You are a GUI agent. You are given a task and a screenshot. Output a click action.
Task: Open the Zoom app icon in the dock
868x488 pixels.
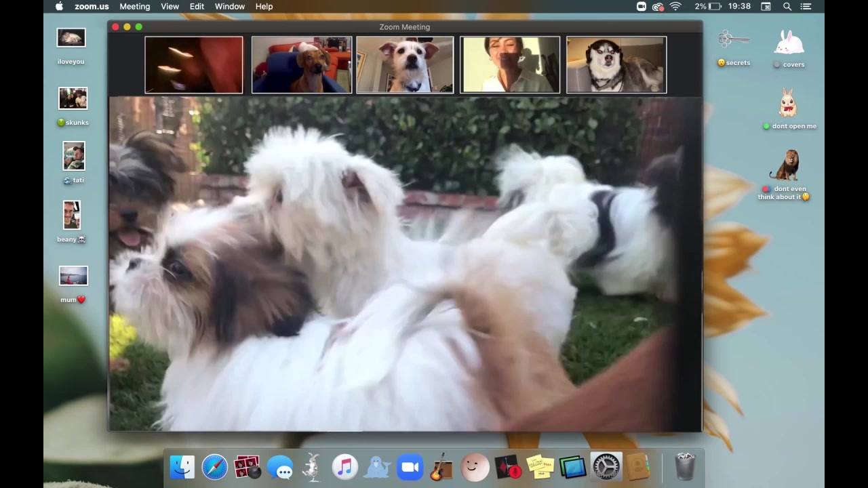(410, 468)
